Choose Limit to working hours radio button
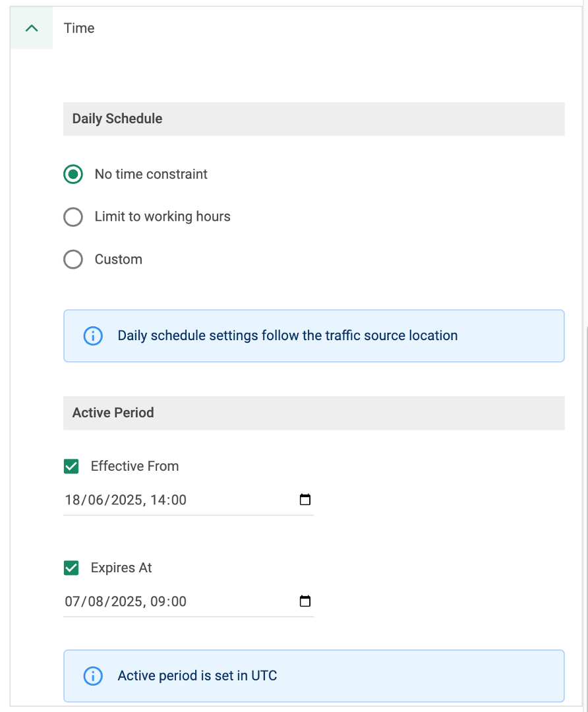Image resolution: width=588 pixels, height=712 pixels. tap(73, 217)
